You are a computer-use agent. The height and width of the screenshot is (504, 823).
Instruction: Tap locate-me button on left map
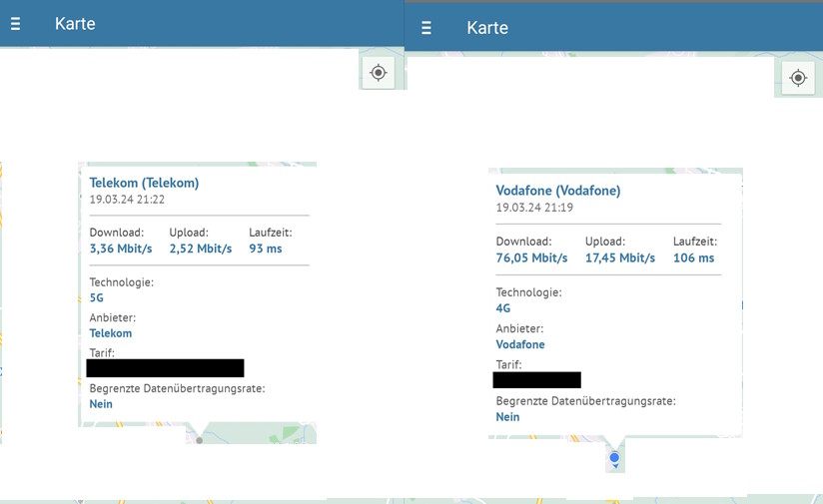coord(379,73)
